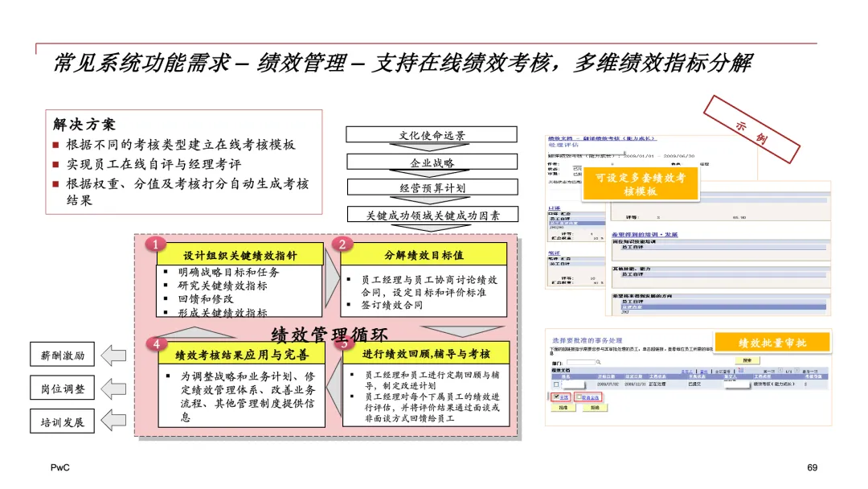Viewport: 868px width, 489px height.
Task: Click the magnifier icon beside the 部门 field
Action: pyautogui.click(x=599, y=362)
